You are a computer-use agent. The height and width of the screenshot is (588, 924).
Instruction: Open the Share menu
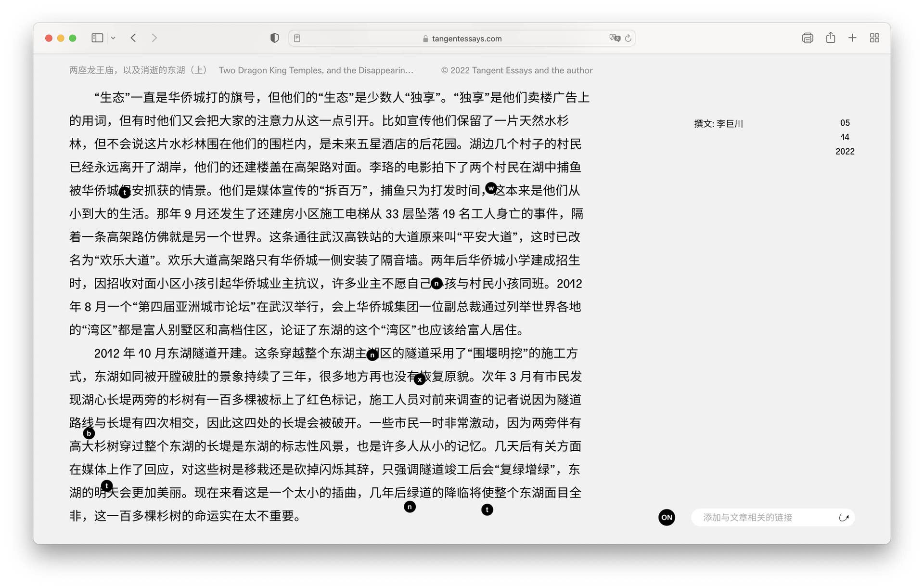click(x=830, y=38)
